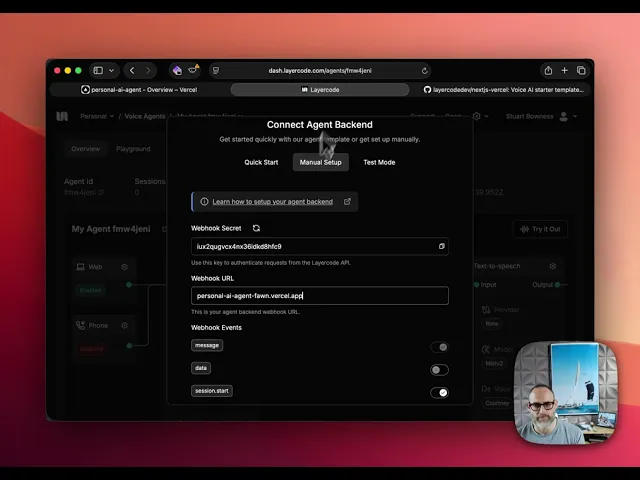Expand the settings gear dropdown chevron

point(486,116)
